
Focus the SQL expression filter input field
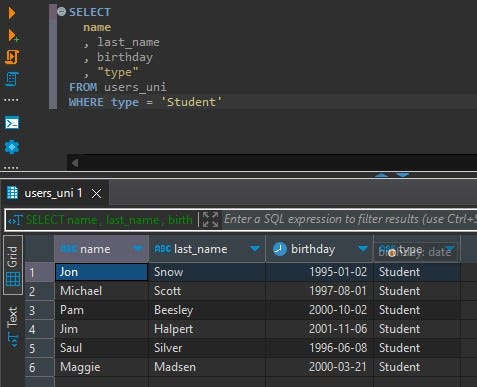(x=350, y=219)
